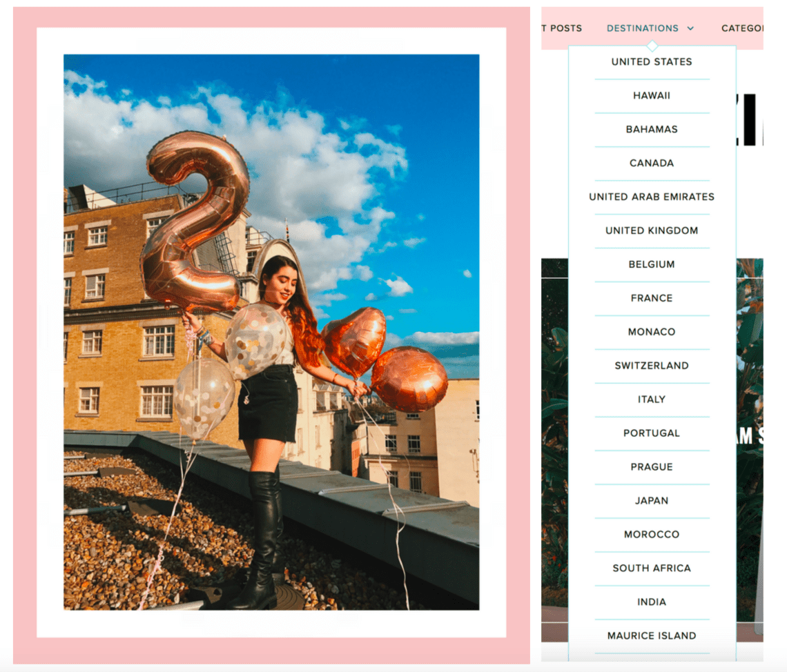
Task: Select SOUTH AFRICA destination entry
Action: [651, 568]
